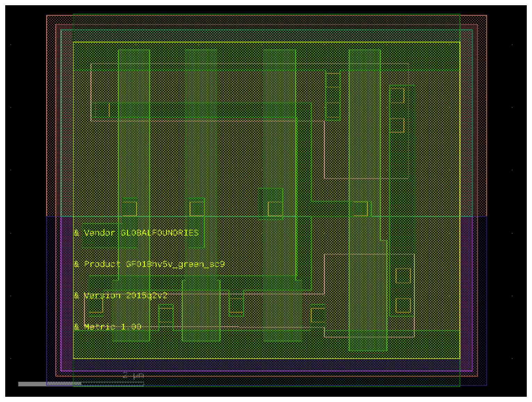Click the "2 µm" scale bar label

coord(133,376)
